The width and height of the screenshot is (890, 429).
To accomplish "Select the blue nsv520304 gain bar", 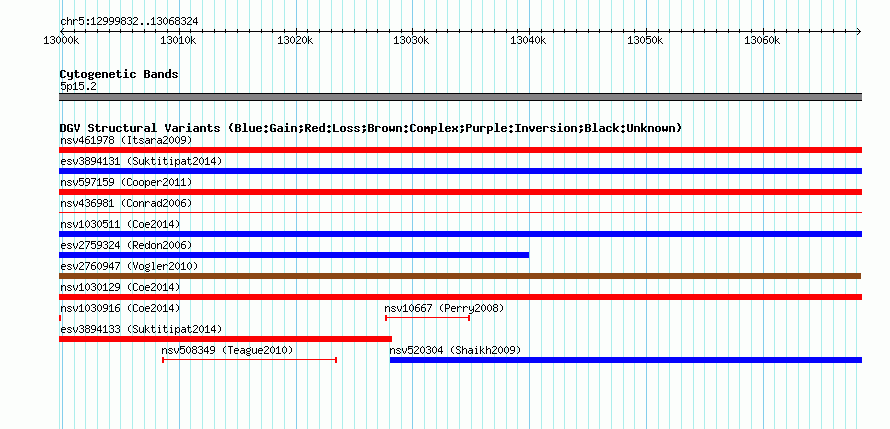I will pos(626,360).
